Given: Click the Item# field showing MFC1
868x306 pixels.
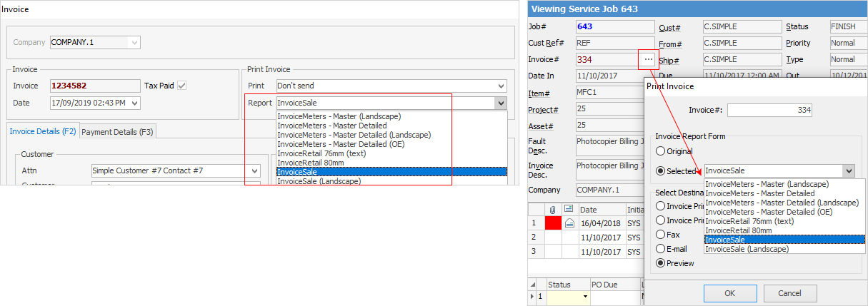Looking at the screenshot, I should [x=610, y=93].
